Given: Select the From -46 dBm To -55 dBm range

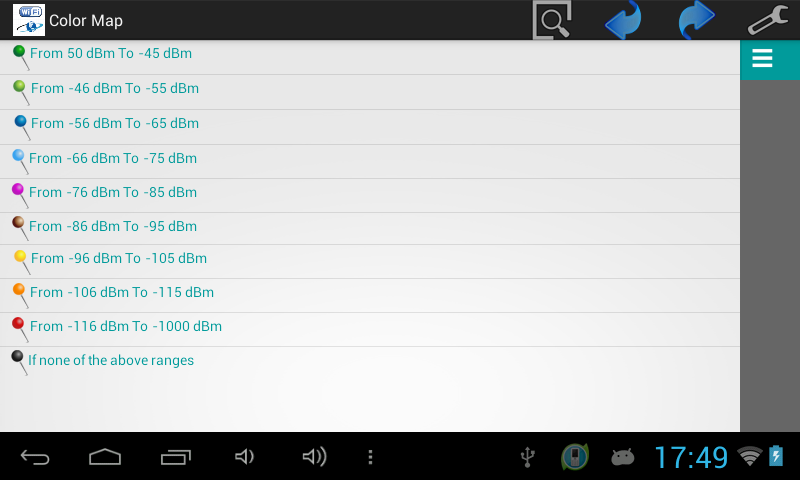Looking at the screenshot, I should 370,92.
